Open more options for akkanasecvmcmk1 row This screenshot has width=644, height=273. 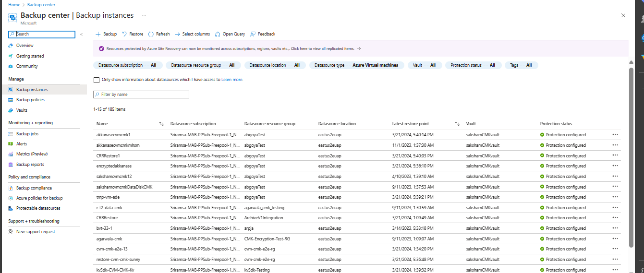tap(615, 135)
